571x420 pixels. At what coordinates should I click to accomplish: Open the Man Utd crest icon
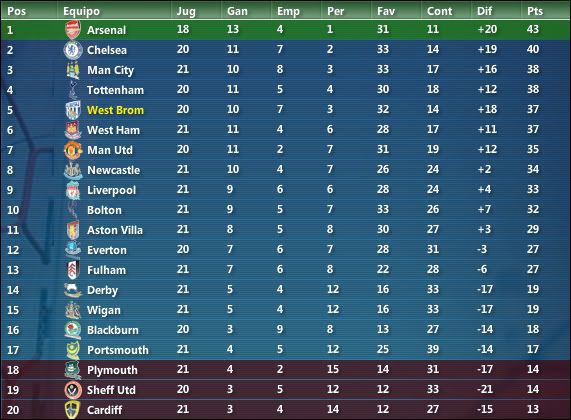point(73,150)
